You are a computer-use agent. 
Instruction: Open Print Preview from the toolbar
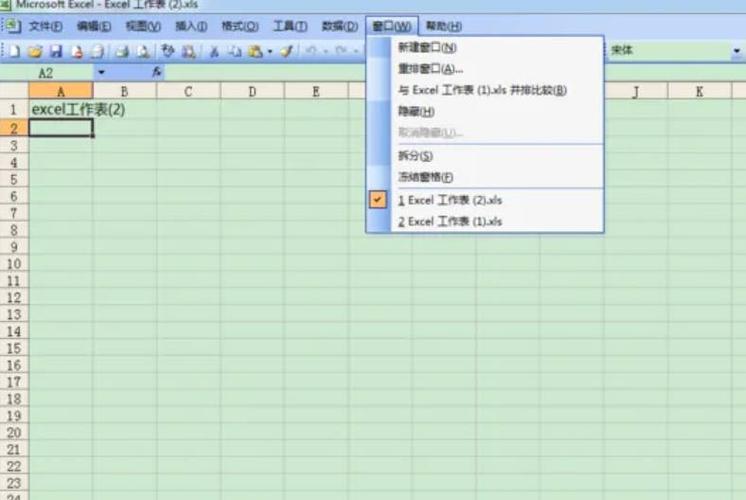tap(144, 51)
